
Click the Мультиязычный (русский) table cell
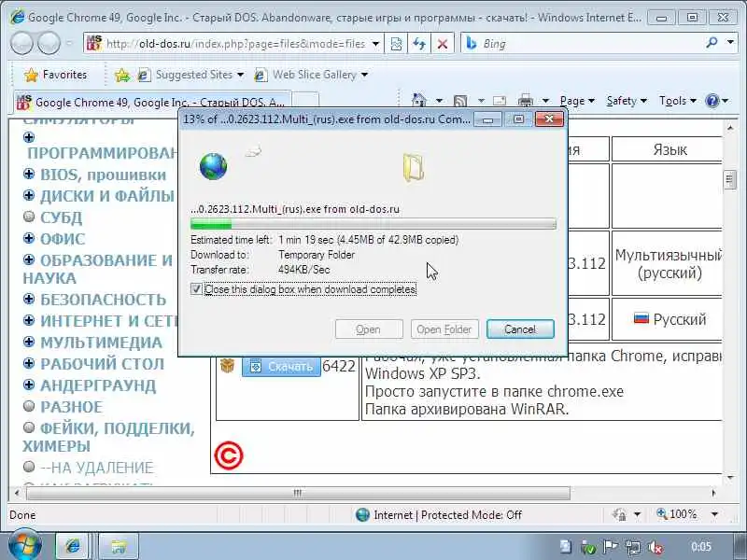coord(667,264)
